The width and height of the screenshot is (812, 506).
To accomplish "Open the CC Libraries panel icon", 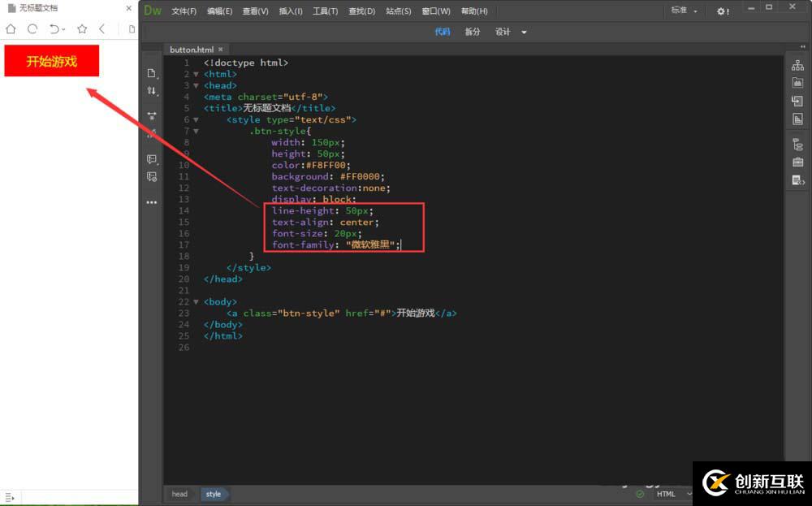I will pyautogui.click(x=797, y=83).
